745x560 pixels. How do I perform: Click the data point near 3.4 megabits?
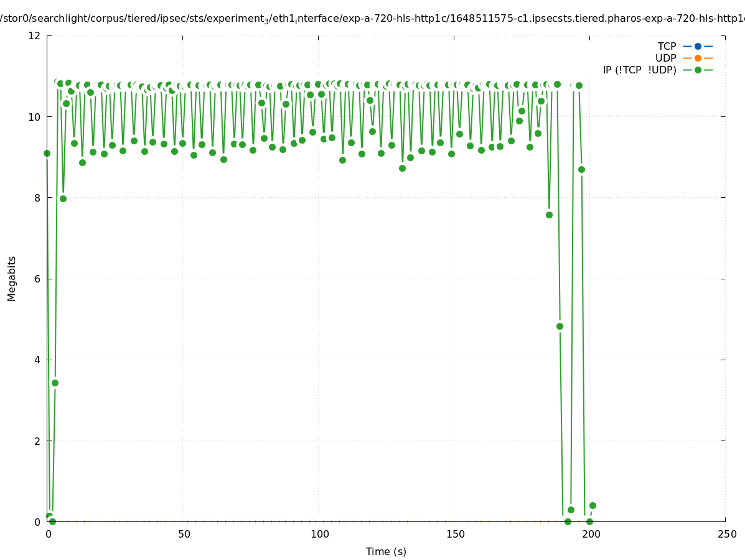[x=55, y=383]
